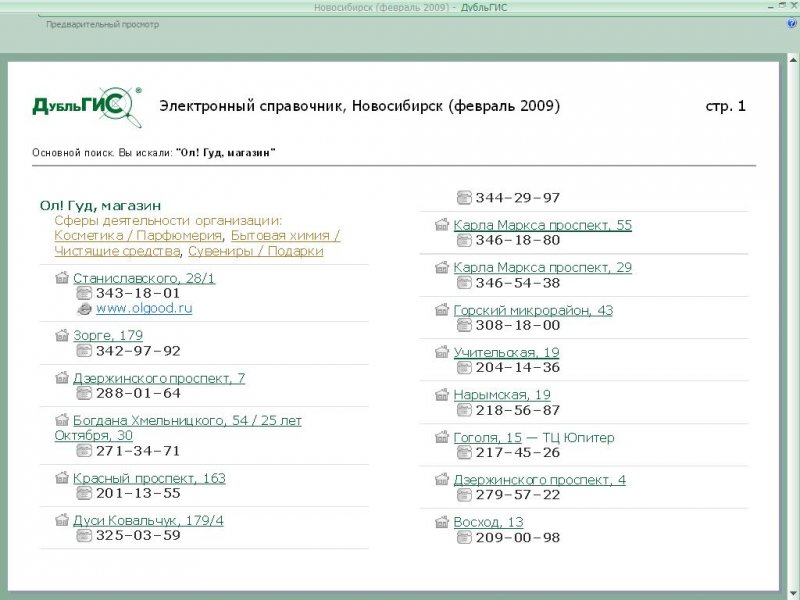Select the phone icon beside 346-18-80
Viewport: 800px width, 600px height.
464,240
